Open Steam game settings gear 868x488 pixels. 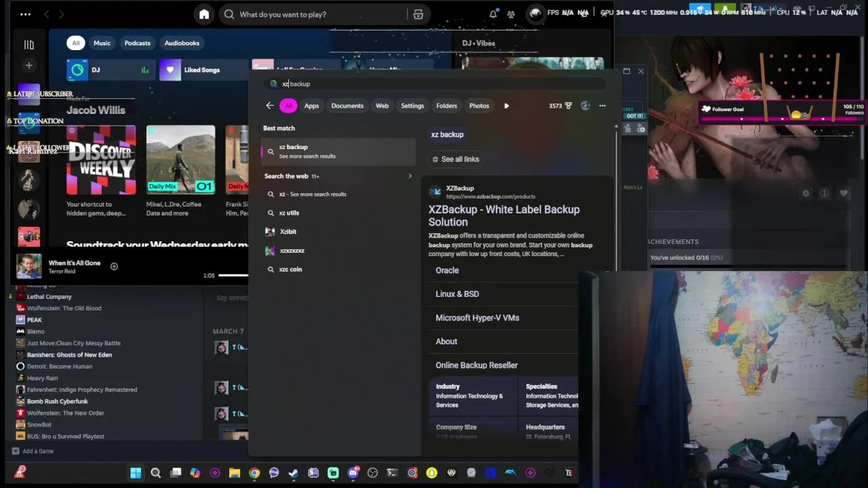click(806, 193)
